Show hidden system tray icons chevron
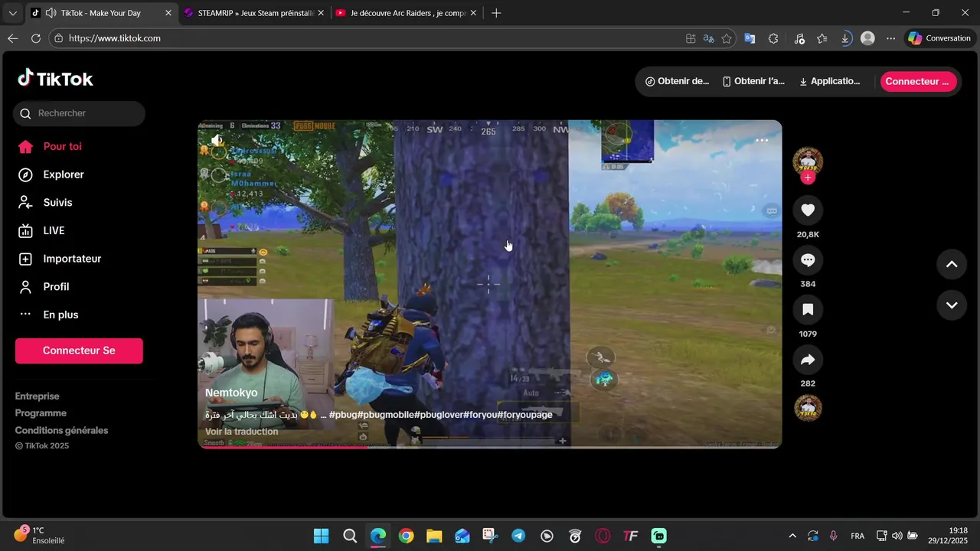This screenshot has height=551, width=980. (x=792, y=536)
